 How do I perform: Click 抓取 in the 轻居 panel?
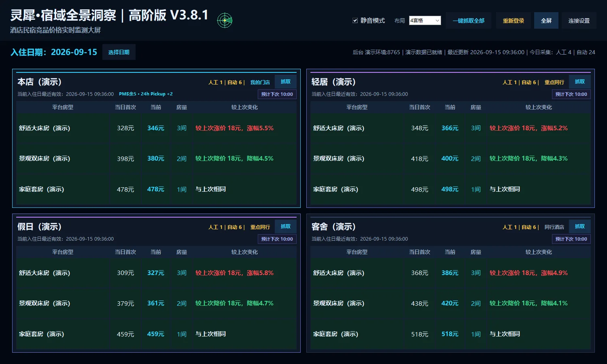tap(580, 82)
